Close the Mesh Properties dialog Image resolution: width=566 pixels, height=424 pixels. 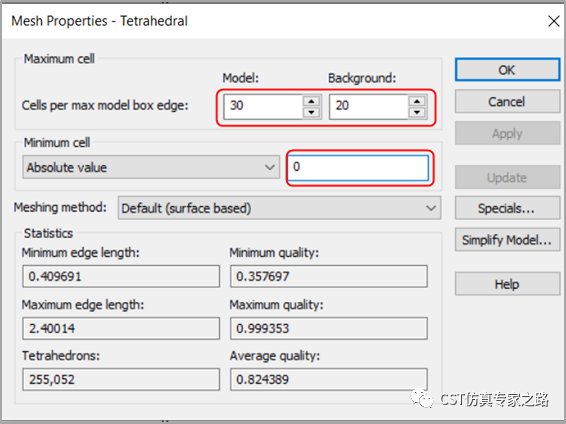[x=554, y=21]
